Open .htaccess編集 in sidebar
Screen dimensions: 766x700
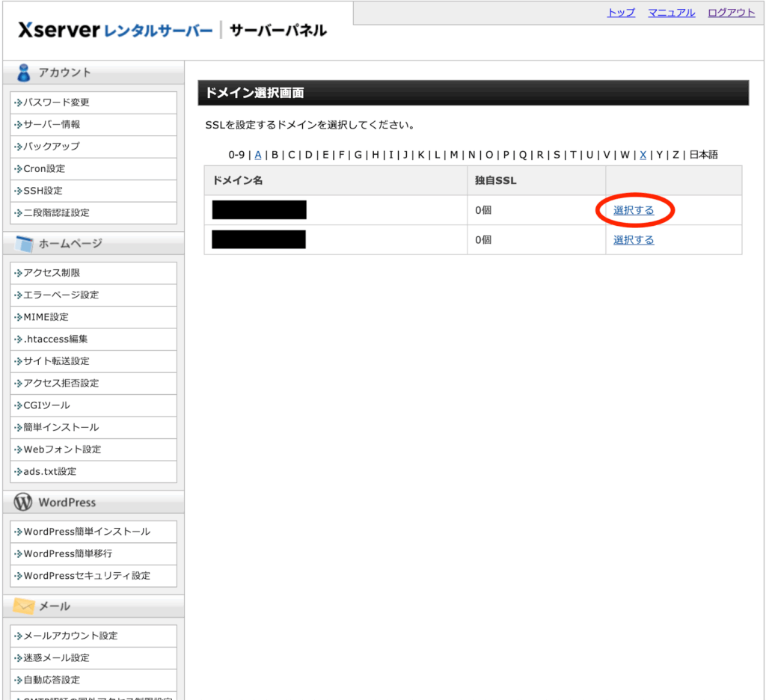(55, 339)
